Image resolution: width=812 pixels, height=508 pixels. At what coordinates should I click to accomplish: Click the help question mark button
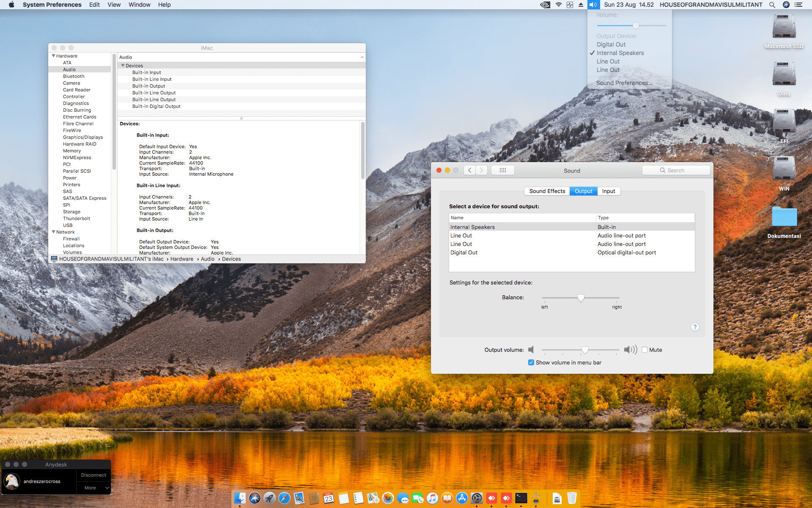[695, 327]
